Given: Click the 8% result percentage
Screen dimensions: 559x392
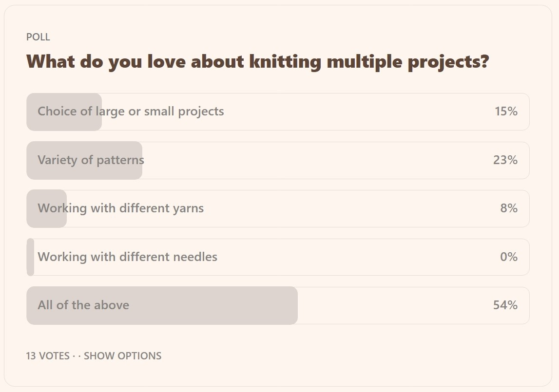Looking at the screenshot, I should point(509,208).
